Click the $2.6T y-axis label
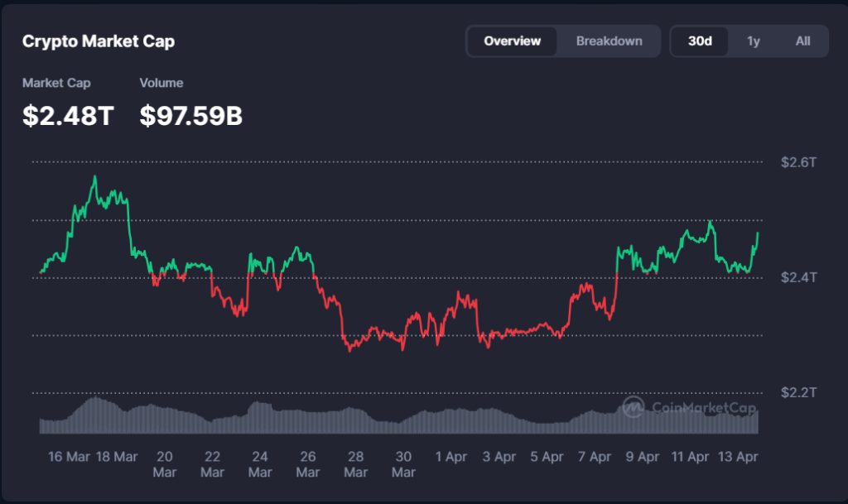848x504 pixels. [798, 162]
